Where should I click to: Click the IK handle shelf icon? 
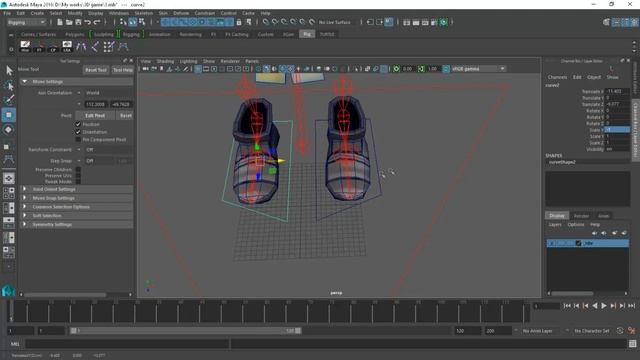(95, 47)
